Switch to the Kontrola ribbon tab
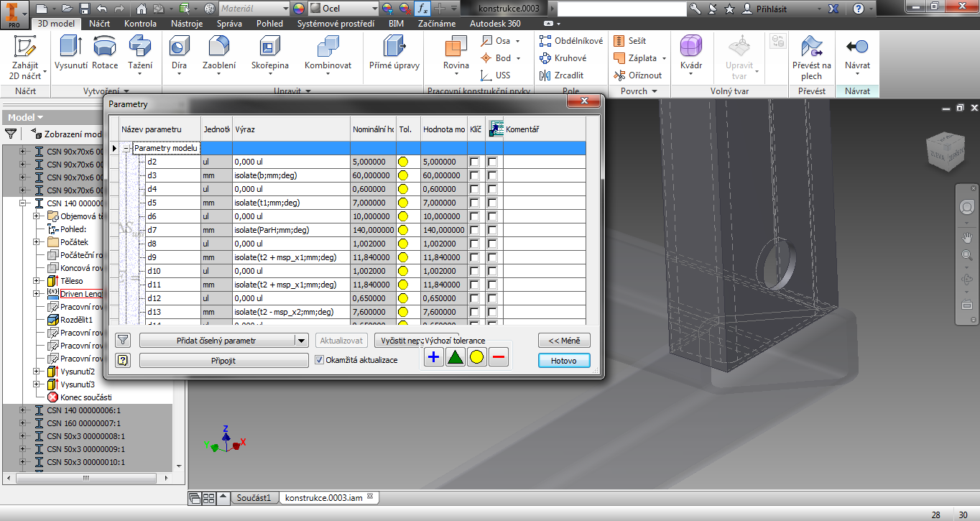This screenshot has width=980, height=521. click(140, 24)
